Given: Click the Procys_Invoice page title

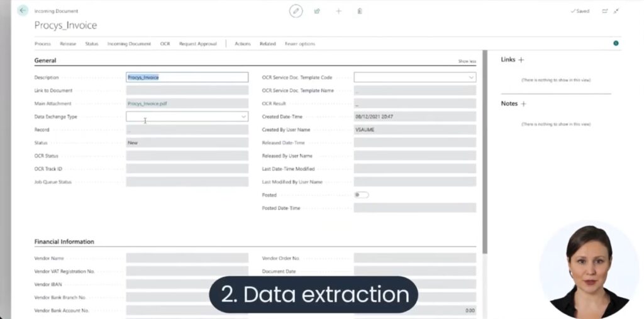Looking at the screenshot, I should (x=65, y=25).
